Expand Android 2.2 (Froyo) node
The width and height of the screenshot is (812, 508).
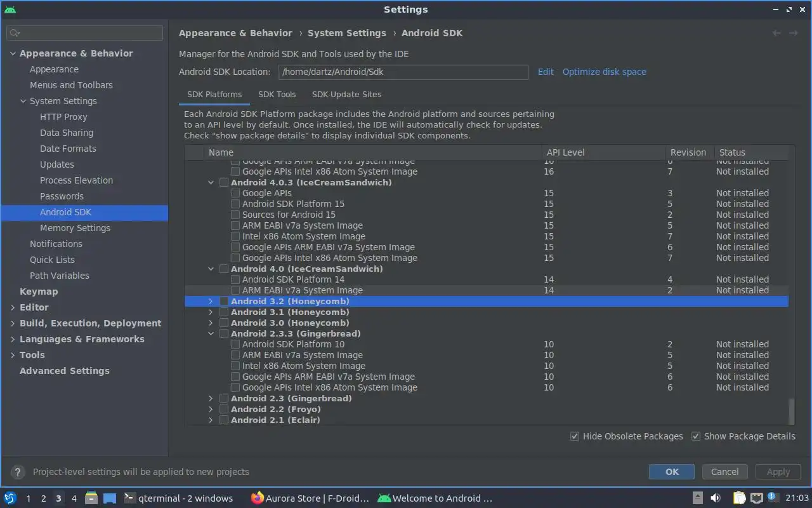click(x=211, y=409)
